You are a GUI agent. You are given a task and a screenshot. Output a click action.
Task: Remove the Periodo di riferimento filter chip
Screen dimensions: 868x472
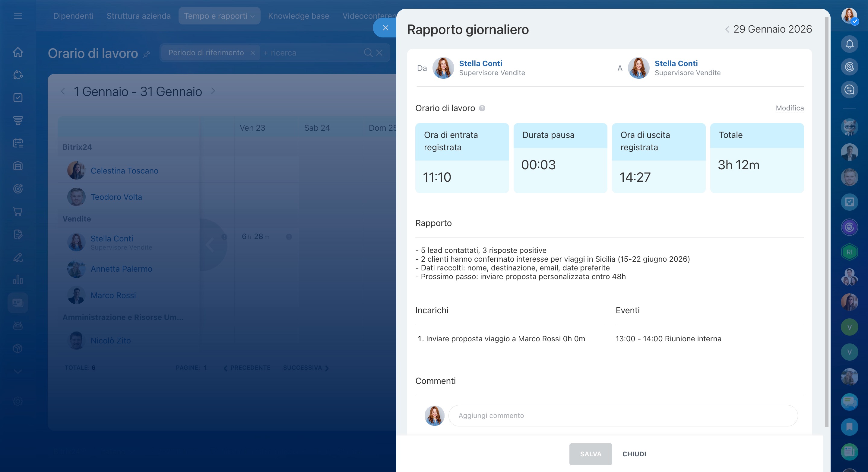[253, 53]
